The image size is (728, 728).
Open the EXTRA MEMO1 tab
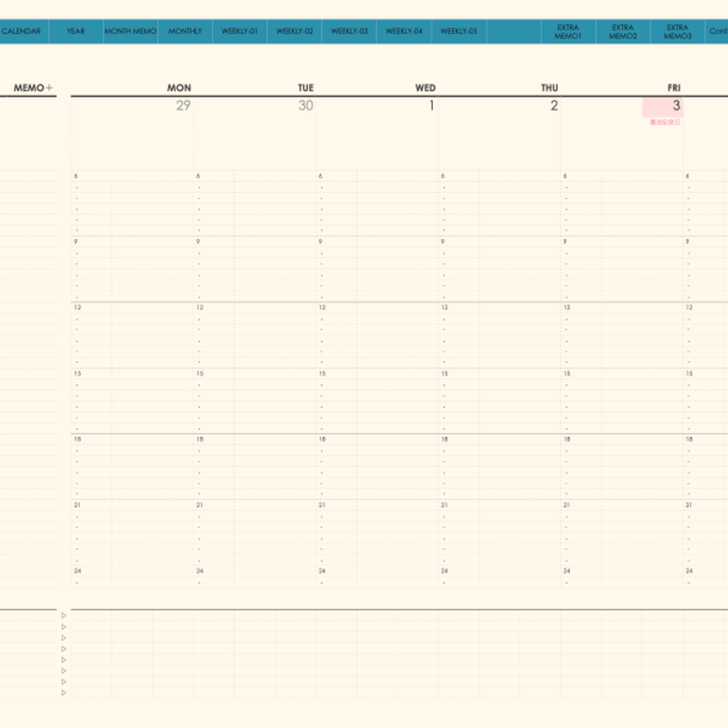[x=568, y=31]
